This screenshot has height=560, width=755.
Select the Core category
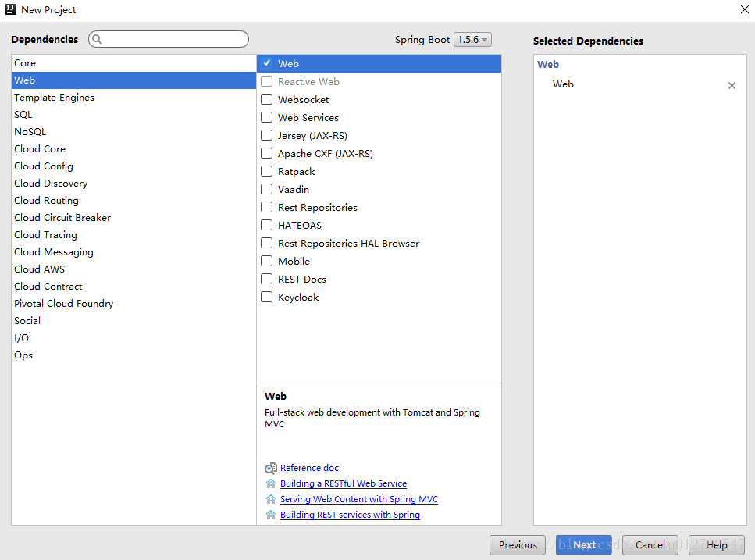[134, 63]
